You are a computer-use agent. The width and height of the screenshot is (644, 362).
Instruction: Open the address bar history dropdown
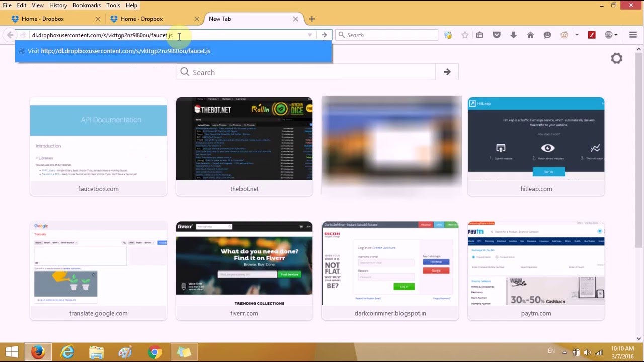pyautogui.click(x=310, y=35)
